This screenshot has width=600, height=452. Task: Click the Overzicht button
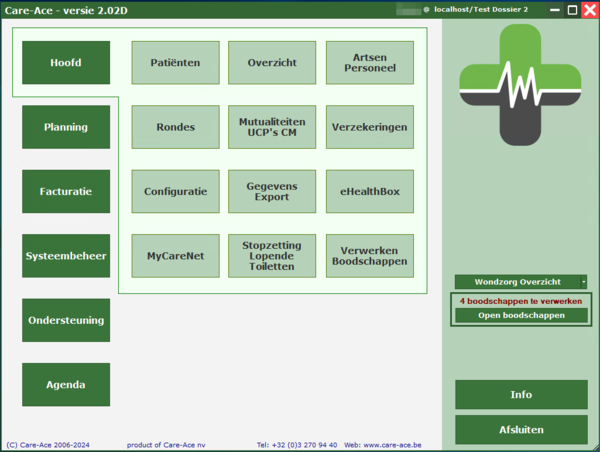[x=272, y=63]
